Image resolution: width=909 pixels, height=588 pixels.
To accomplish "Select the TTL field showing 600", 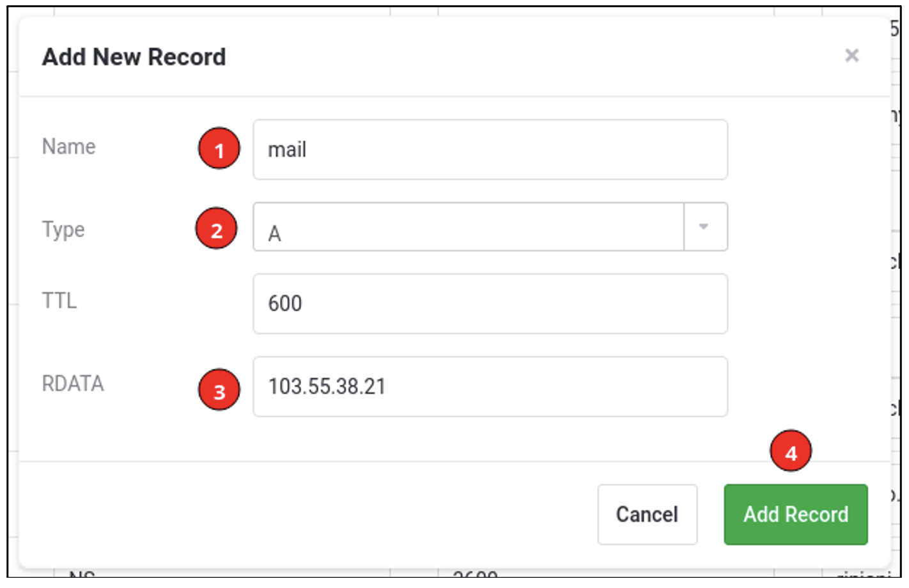I will pos(490,302).
